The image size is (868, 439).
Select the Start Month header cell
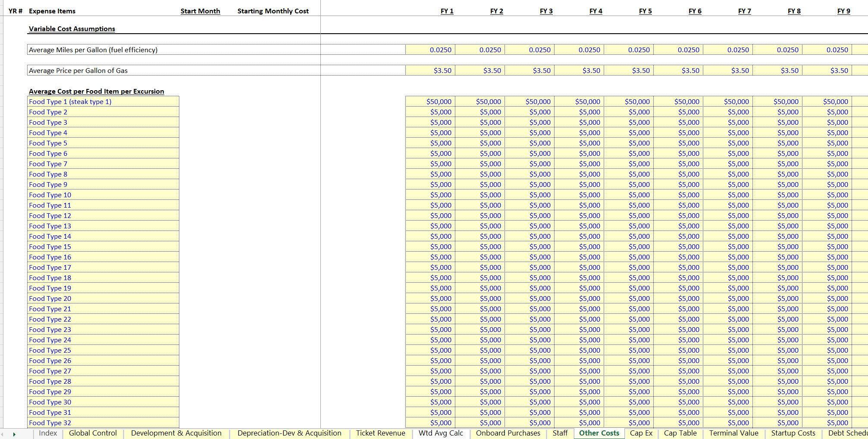click(x=200, y=11)
